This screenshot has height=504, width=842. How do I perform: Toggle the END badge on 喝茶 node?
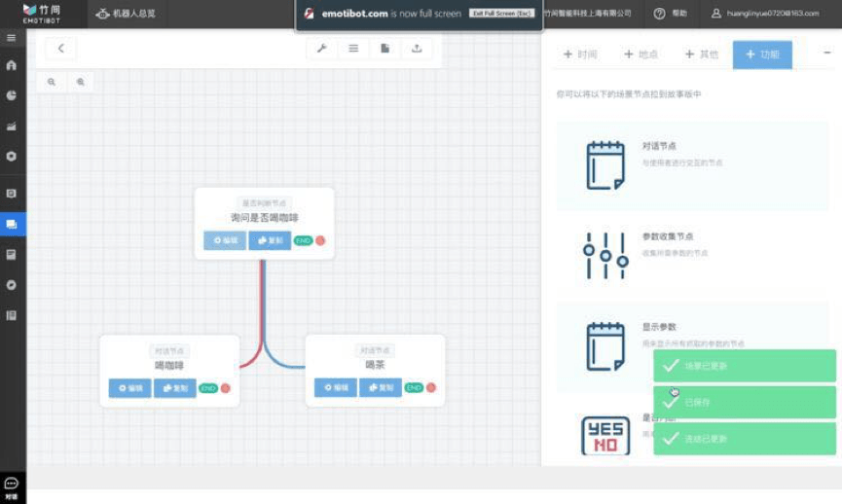click(x=414, y=387)
